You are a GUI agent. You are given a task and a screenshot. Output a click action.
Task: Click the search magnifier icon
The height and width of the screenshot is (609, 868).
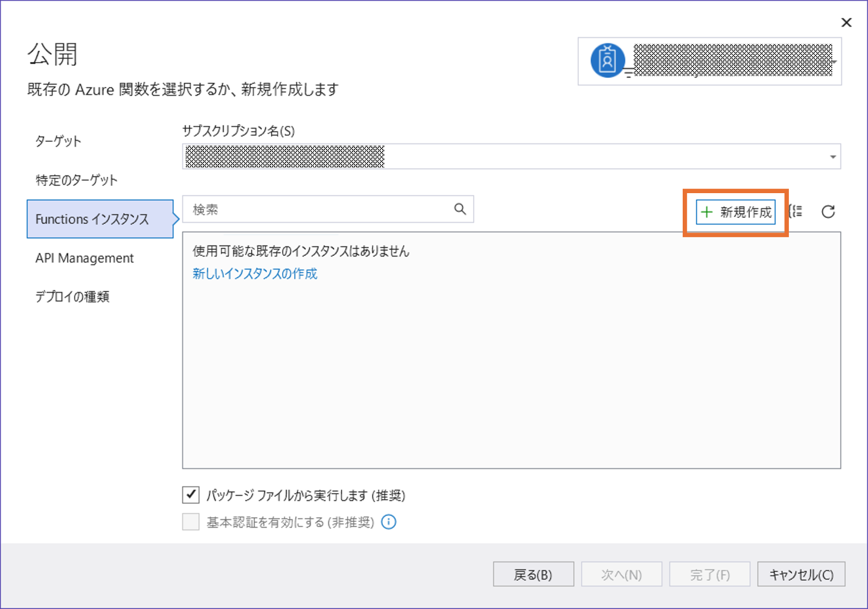pos(460,209)
